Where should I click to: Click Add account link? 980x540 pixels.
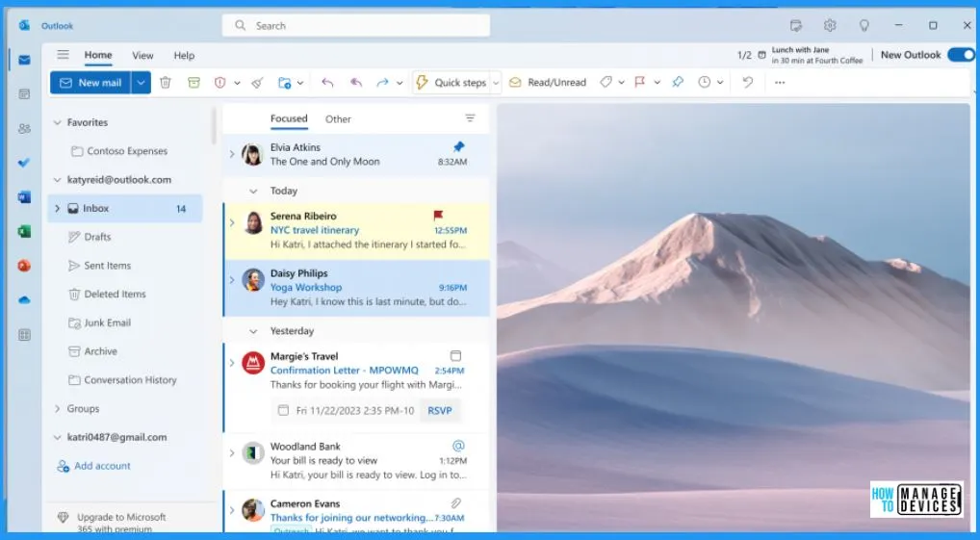click(93, 466)
